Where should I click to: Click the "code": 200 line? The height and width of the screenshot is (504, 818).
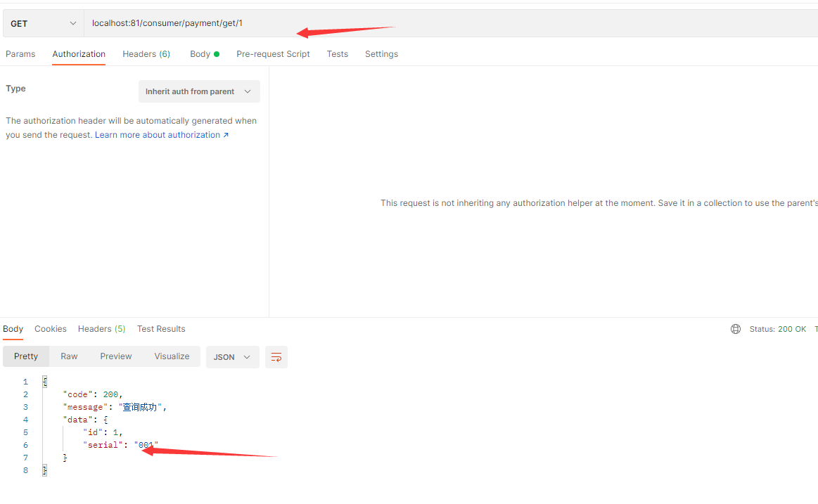(x=93, y=394)
